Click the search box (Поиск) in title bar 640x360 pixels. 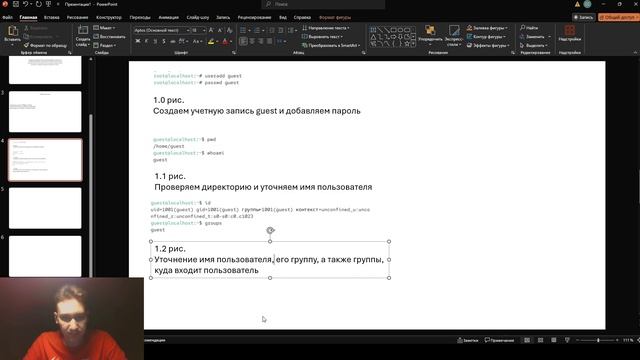(x=323, y=4)
